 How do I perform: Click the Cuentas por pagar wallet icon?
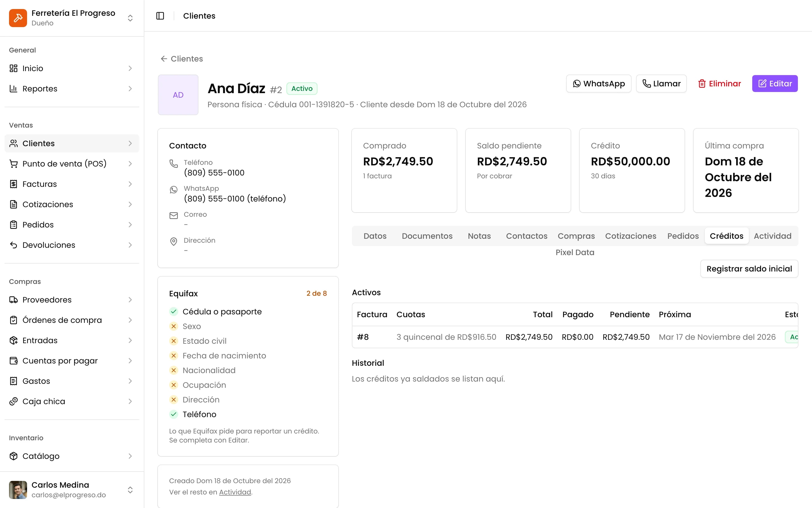14,360
